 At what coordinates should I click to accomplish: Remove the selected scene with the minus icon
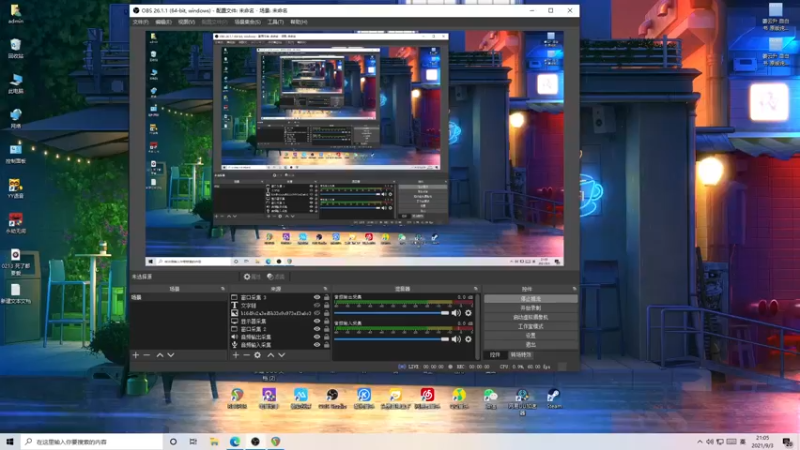point(146,355)
